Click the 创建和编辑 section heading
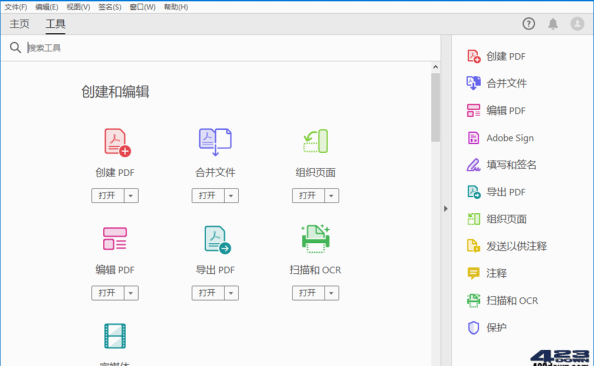 (115, 92)
